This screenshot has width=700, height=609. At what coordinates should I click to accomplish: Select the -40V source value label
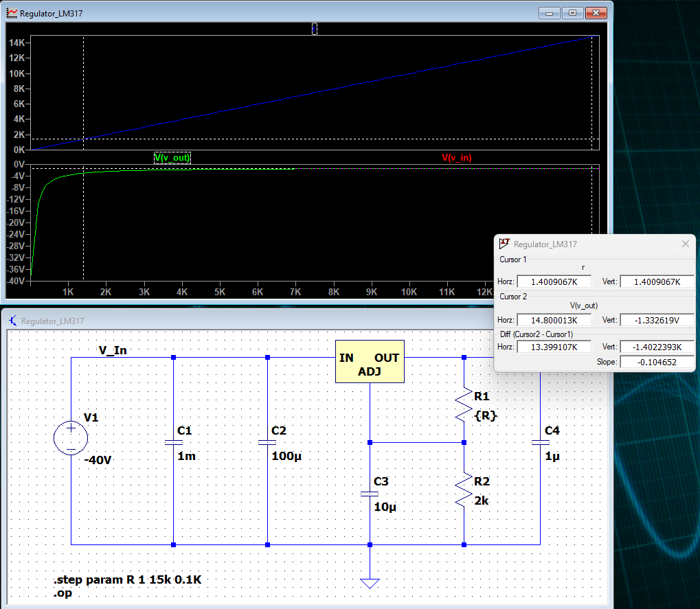98,460
